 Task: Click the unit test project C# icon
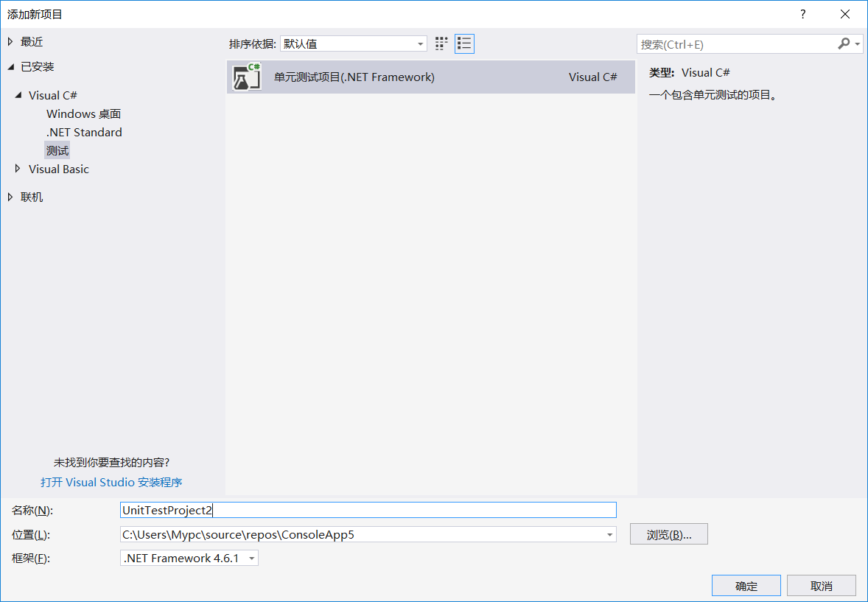point(247,77)
